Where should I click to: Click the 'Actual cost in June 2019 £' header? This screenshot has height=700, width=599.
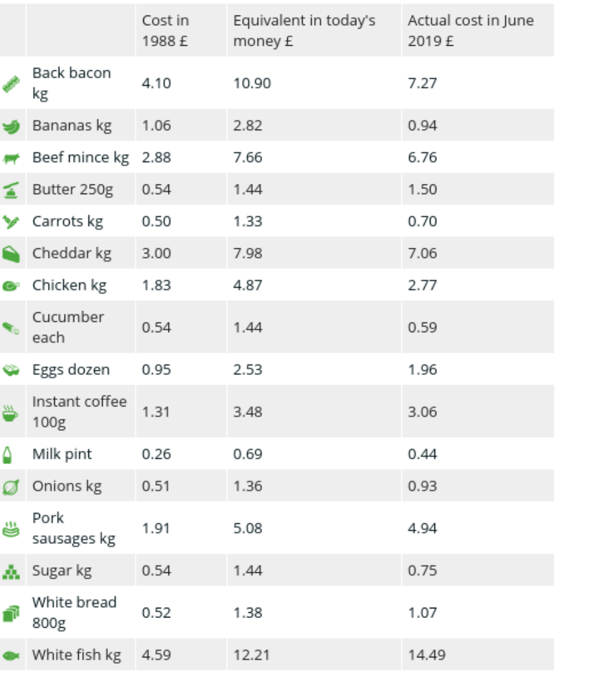(471, 31)
